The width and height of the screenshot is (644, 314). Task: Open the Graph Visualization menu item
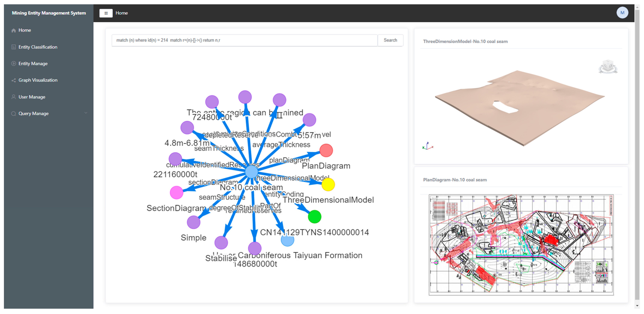click(38, 80)
